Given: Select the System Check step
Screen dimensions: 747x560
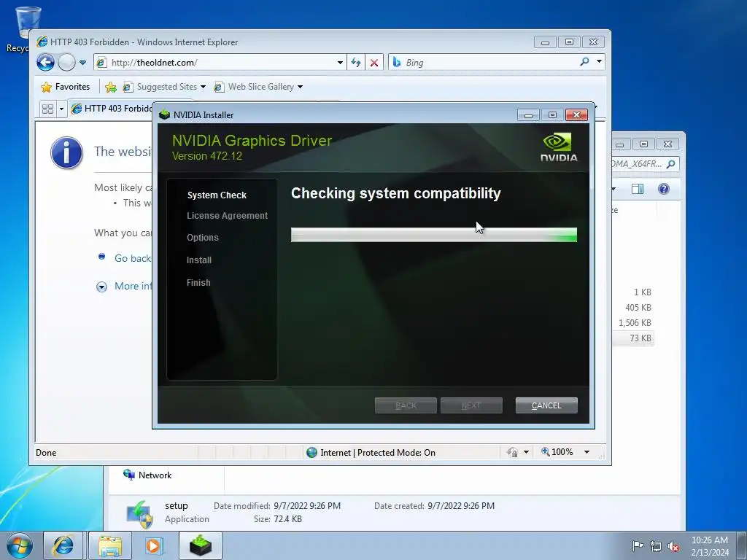Looking at the screenshot, I should [217, 195].
